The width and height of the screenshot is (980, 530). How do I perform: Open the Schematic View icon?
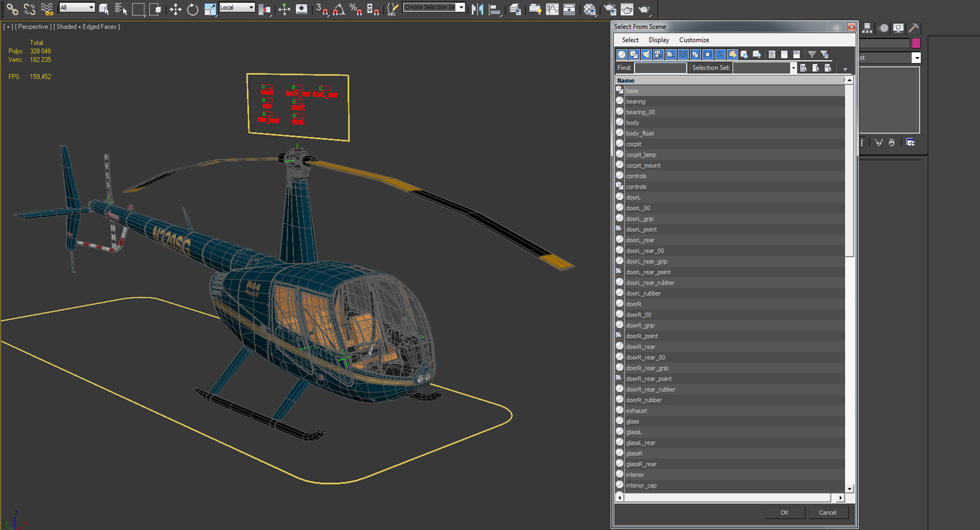(x=569, y=9)
